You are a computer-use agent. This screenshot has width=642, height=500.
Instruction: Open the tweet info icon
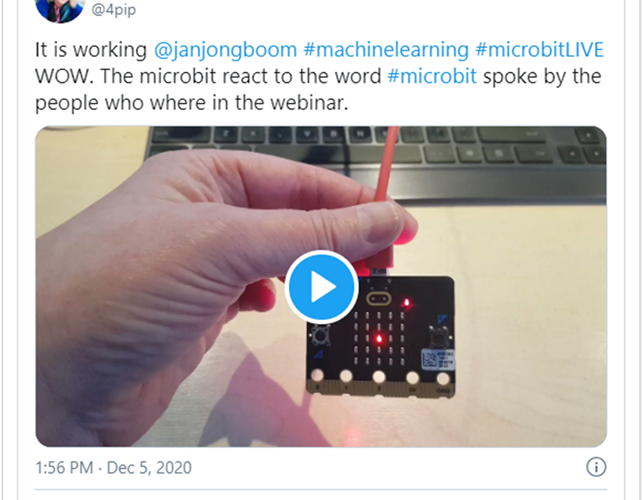[x=596, y=467]
